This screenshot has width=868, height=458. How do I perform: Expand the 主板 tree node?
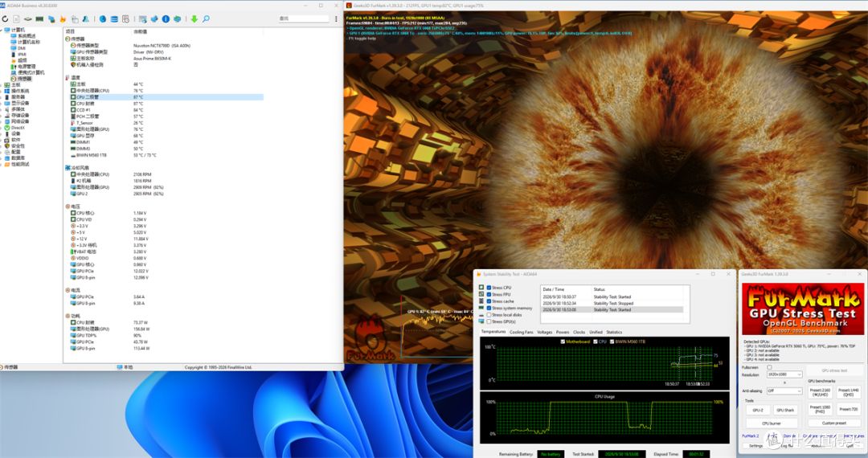(2, 84)
